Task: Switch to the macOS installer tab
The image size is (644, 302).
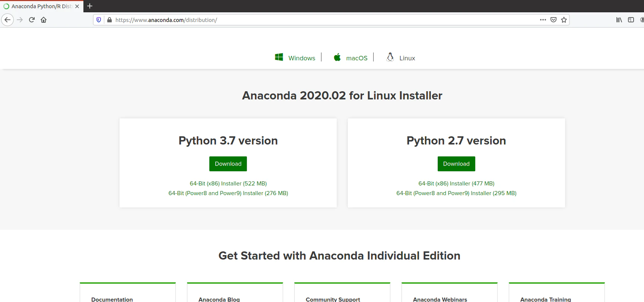Action: point(357,58)
